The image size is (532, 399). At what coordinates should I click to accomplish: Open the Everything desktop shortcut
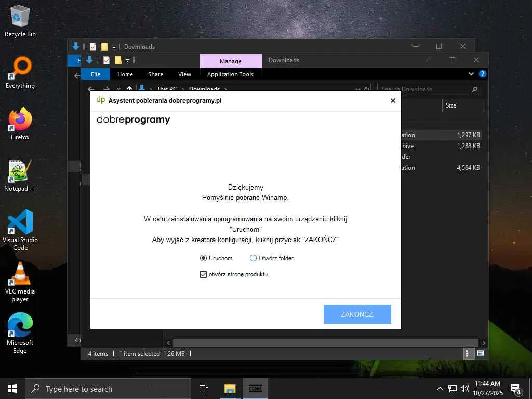coord(20,73)
